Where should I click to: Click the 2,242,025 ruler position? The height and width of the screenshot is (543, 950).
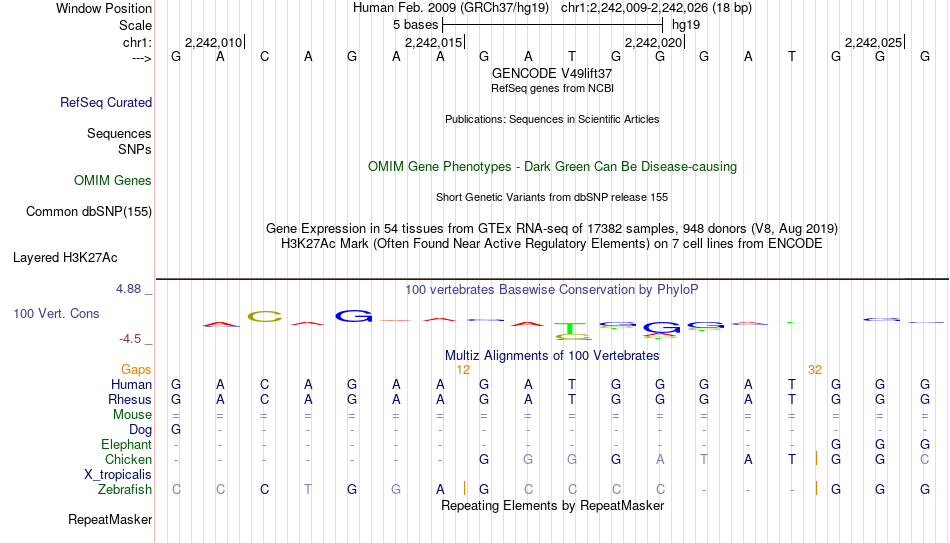point(874,42)
